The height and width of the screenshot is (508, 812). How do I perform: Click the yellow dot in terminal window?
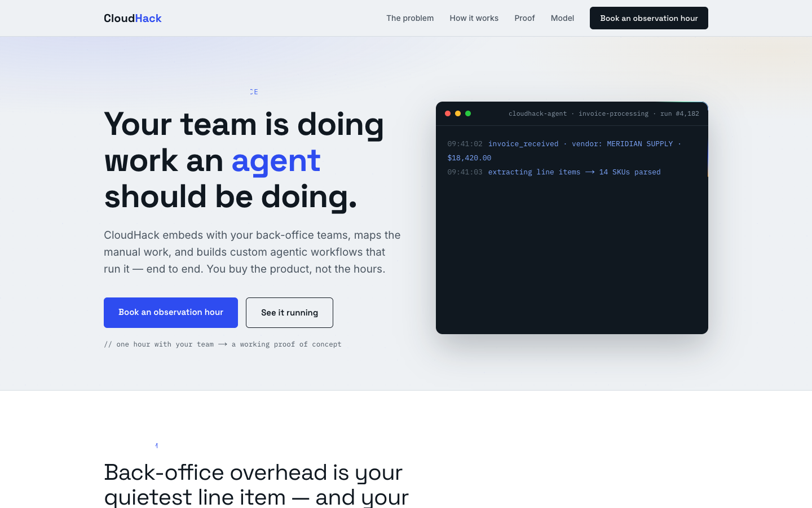(458, 113)
